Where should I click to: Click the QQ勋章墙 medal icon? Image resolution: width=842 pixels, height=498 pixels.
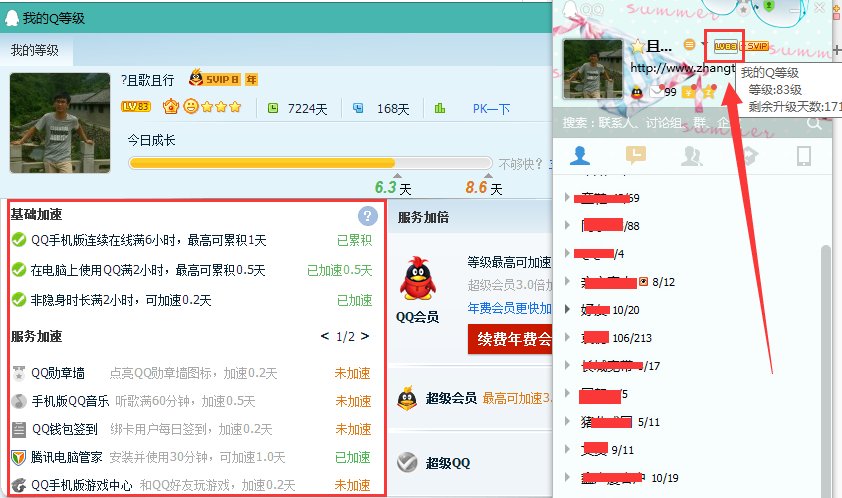pos(19,373)
